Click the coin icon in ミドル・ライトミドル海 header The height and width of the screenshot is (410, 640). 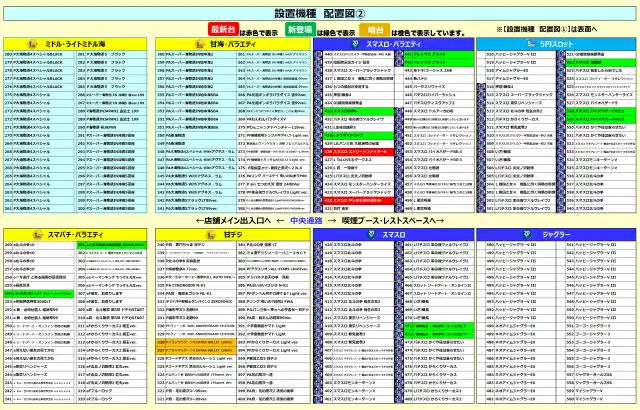tap(32, 44)
